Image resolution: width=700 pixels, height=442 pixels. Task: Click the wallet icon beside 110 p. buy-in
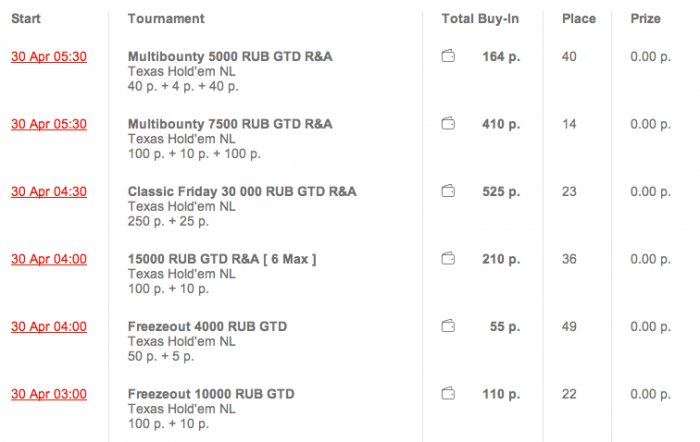point(448,393)
